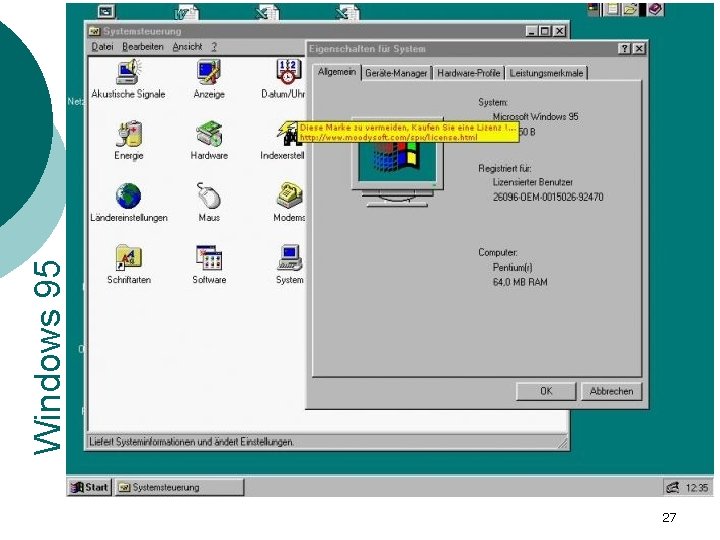Open the Datum/Uhr clock icon
720x540 pixels.
pos(288,72)
